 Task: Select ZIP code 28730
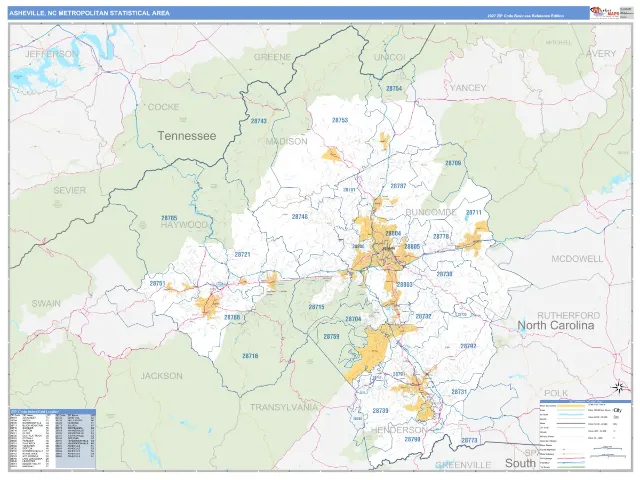click(x=444, y=274)
